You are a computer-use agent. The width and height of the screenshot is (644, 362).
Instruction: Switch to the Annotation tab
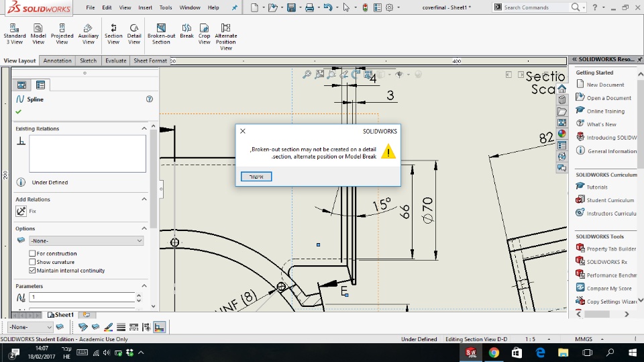[58, 60]
